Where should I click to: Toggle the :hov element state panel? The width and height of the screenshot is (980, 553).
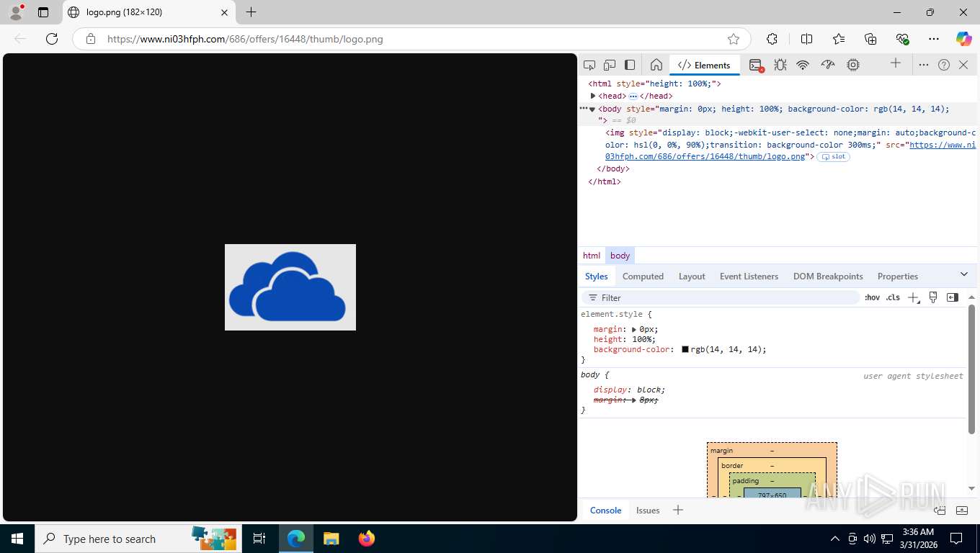coord(872,297)
